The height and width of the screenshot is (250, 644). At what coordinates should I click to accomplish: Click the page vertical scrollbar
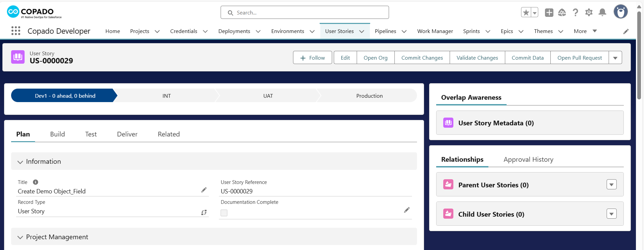639,56
